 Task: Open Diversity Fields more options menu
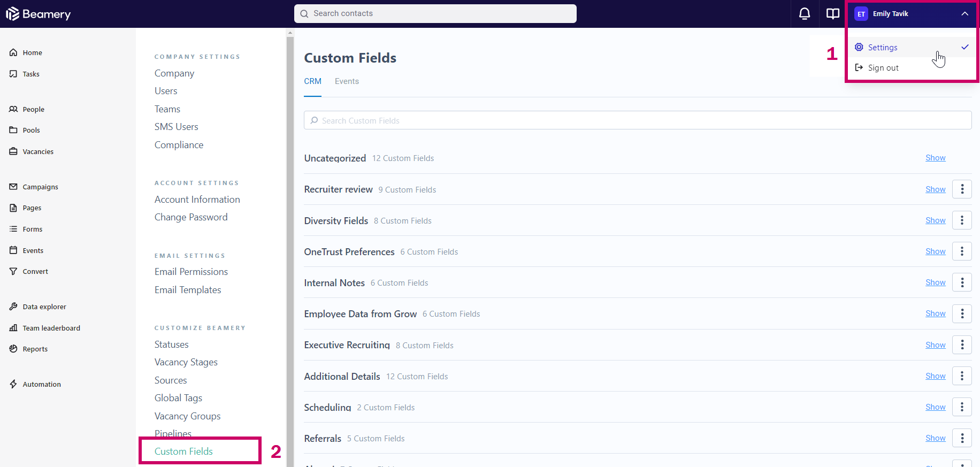[x=962, y=220]
